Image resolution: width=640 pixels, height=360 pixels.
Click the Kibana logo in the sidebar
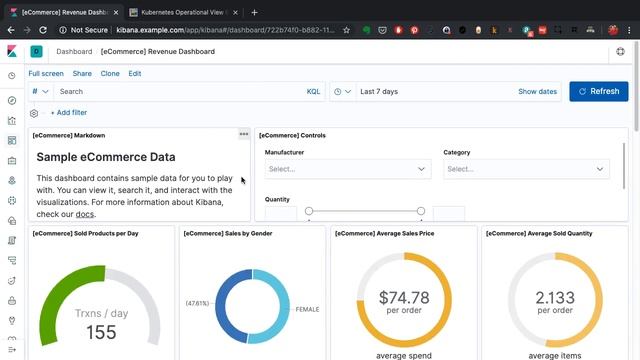click(12, 51)
